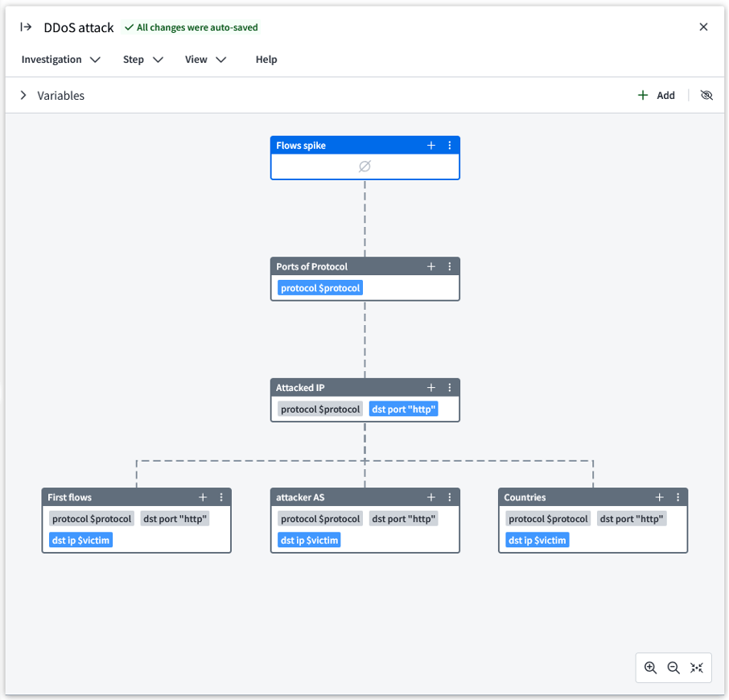The image size is (729, 700).
Task: Click the empty filter area in Flows spike
Action: click(x=364, y=167)
